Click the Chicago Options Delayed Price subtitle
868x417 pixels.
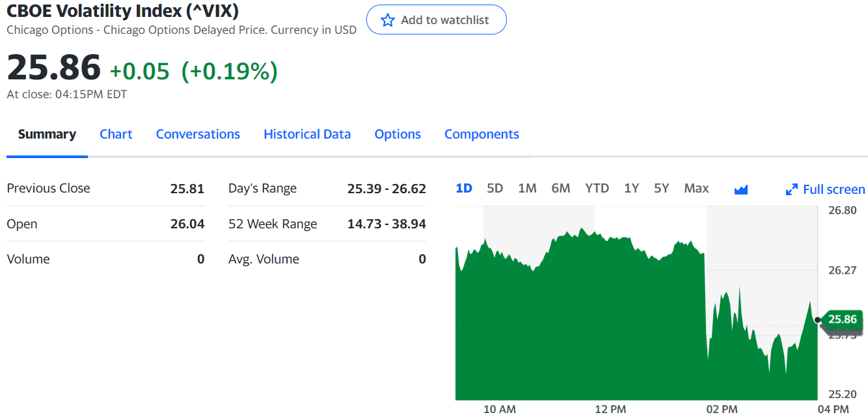point(182,30)
